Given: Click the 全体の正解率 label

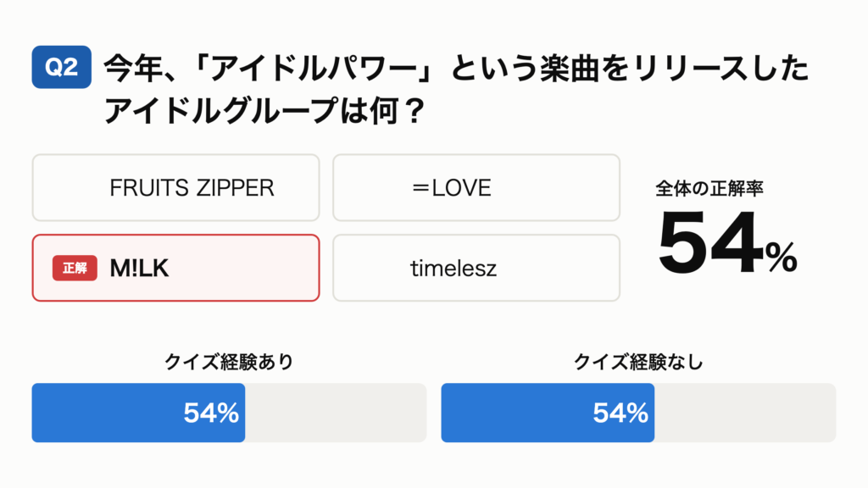Looking at the screenshot, I should (709, 189).
